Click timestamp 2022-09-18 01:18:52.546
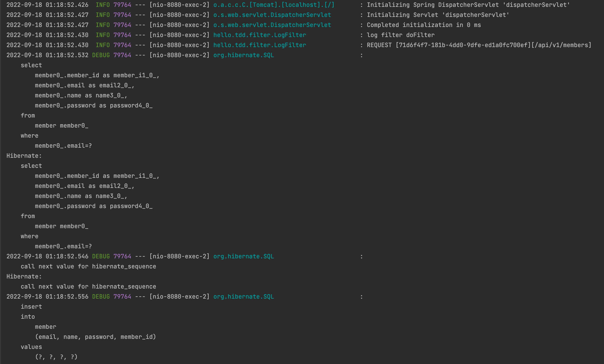Image resolution: width=604 pixels, height=364 pixels. point(47,256)
